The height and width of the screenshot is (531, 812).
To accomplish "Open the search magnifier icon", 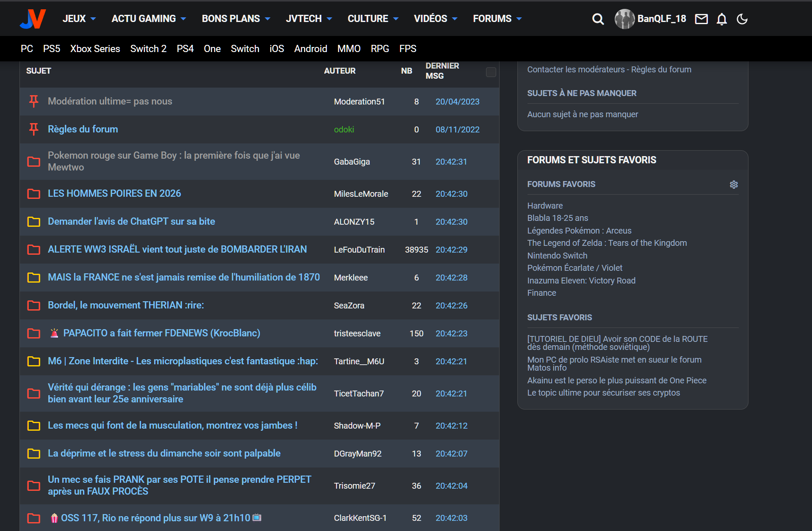I will pos(598,19).
